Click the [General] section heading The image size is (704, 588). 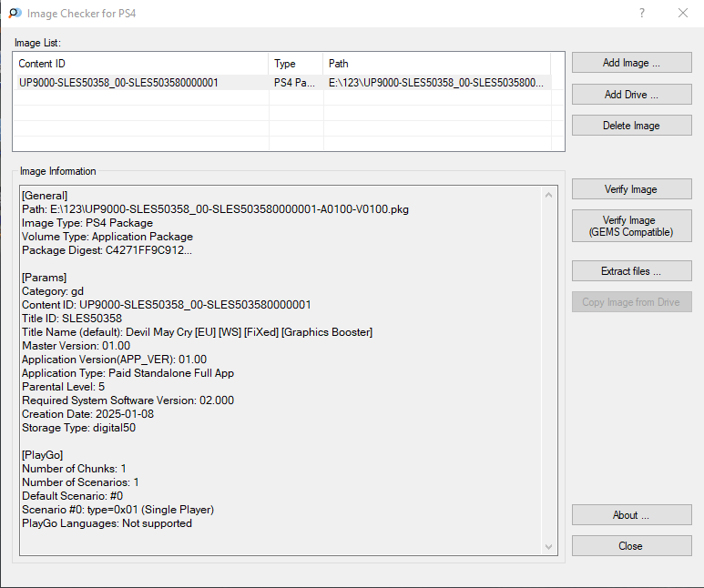(x=45, y=196)
